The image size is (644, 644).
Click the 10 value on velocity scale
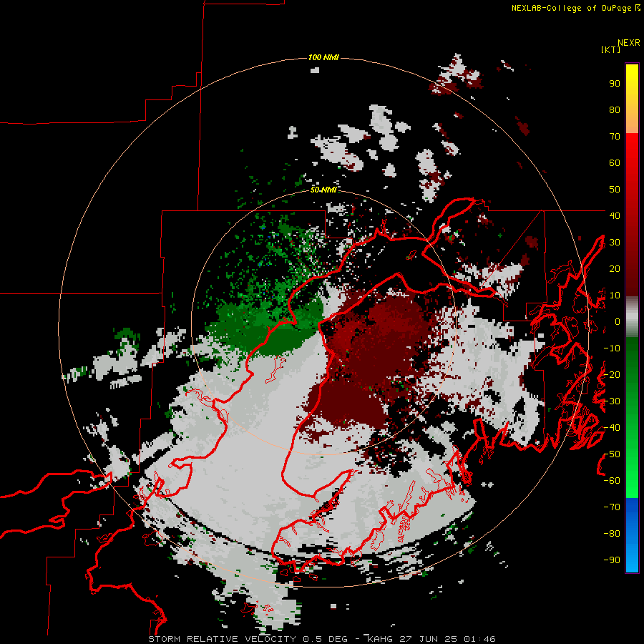pyautogui.click(x=615, y=296)
